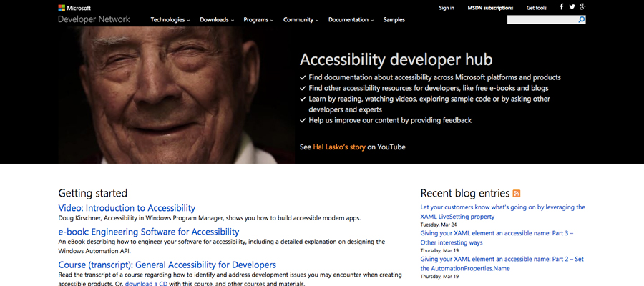Expand the Programs menu
This screenshot has width=644, height=286.
258,20
